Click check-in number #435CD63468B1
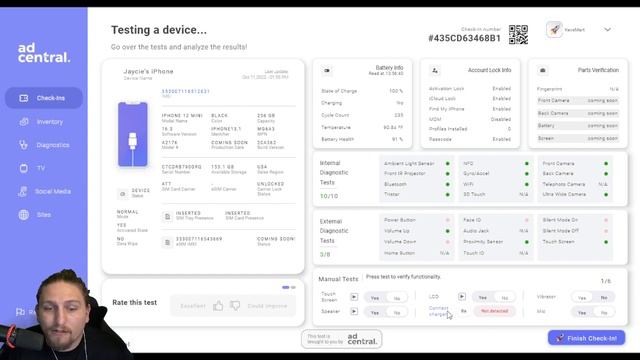 point(464,38)
